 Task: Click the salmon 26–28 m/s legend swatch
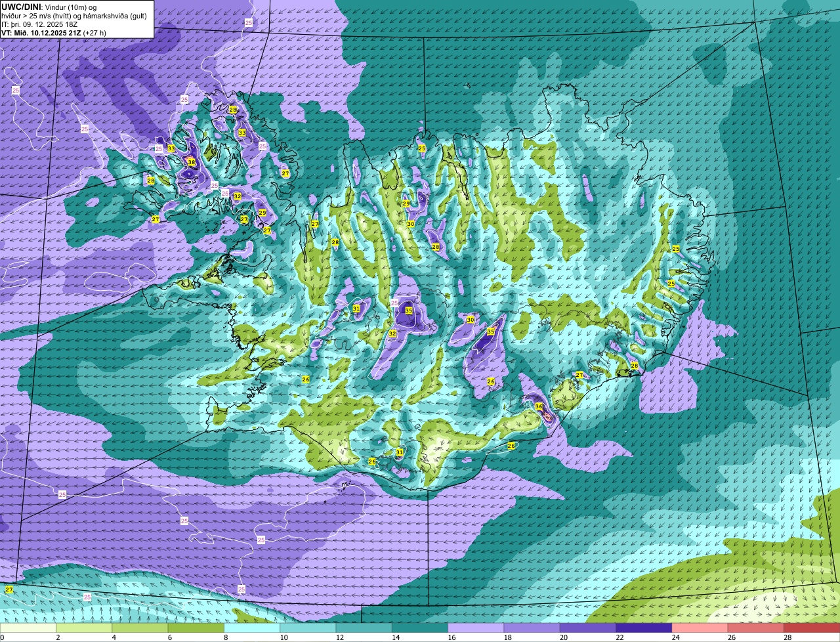click(755, 628)
